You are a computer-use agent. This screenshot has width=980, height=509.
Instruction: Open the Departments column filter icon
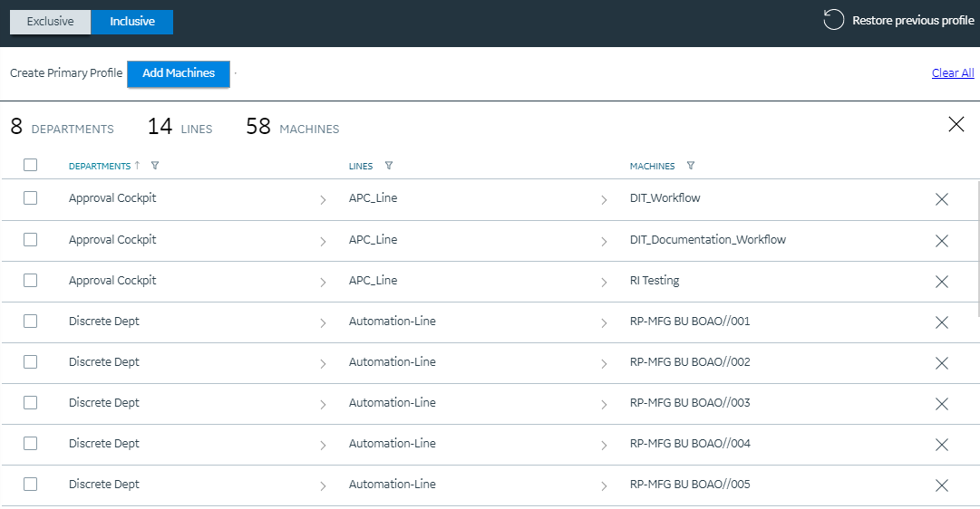pyautogui.click(x=155, y=166)
